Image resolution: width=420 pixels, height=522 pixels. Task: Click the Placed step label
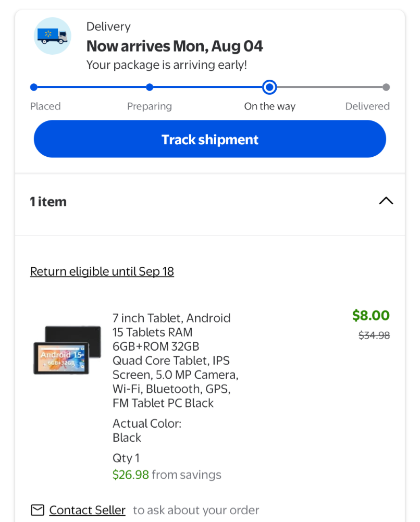click(45, 106)
